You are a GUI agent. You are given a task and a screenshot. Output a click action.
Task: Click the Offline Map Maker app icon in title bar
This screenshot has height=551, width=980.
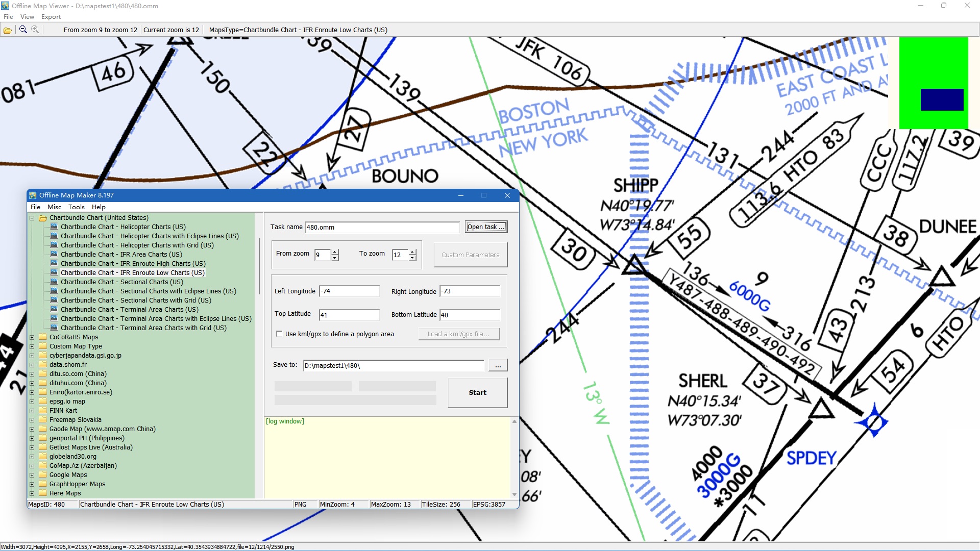tap(33, 195)
